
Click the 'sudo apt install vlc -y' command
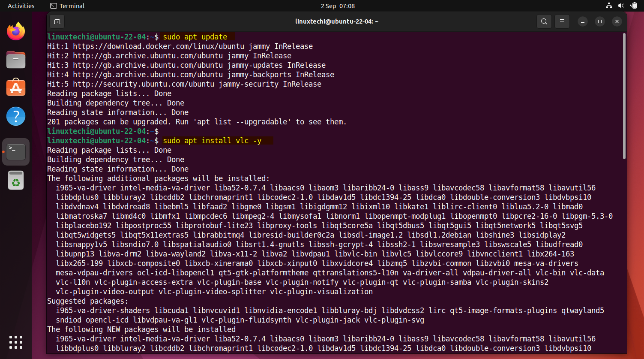[x=212, y=141]
